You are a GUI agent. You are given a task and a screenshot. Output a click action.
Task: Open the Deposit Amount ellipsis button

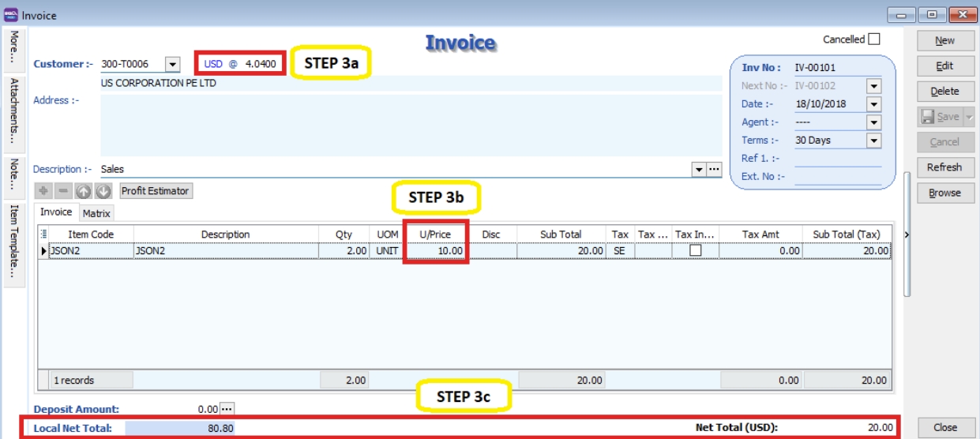[227, 409]
